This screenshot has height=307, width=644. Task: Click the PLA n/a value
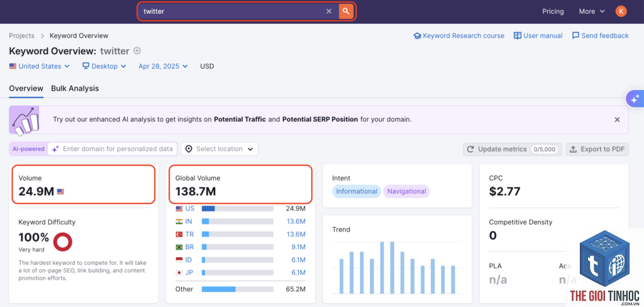[498, 280]
